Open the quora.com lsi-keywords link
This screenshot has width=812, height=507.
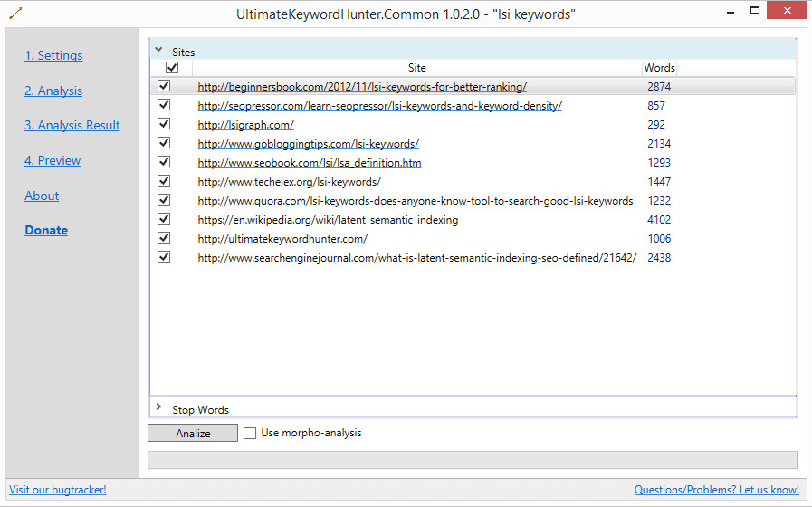415,201
